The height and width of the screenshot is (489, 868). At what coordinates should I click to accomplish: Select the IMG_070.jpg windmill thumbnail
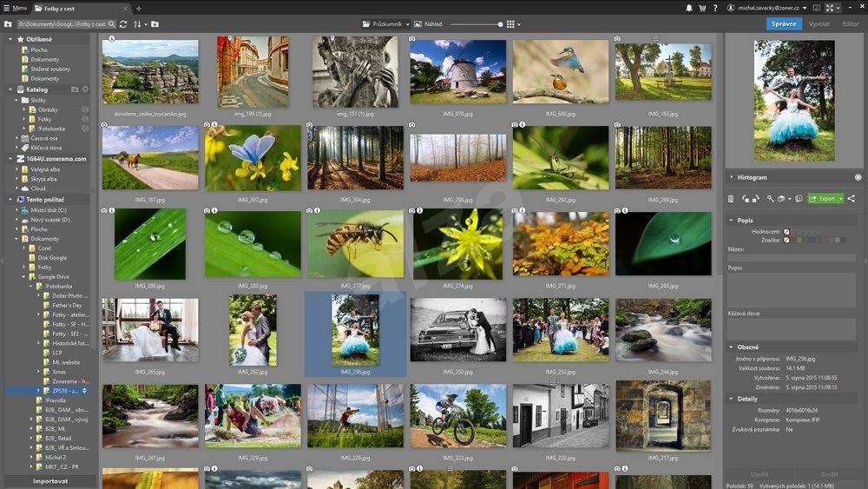[x=457, y=71]
